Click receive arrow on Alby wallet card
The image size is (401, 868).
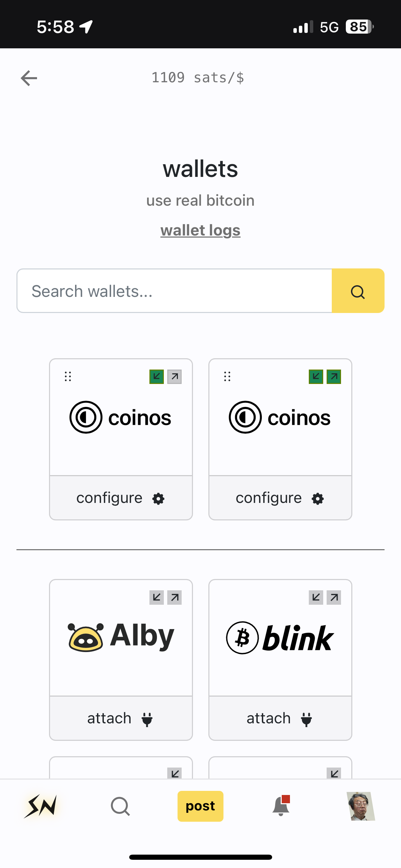coord(157,598)
